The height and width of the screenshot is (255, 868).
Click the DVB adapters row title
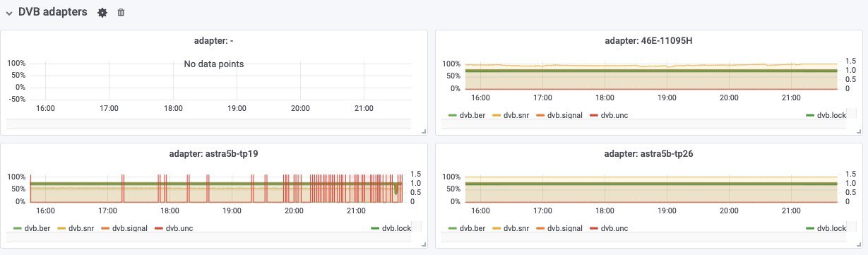53,12
